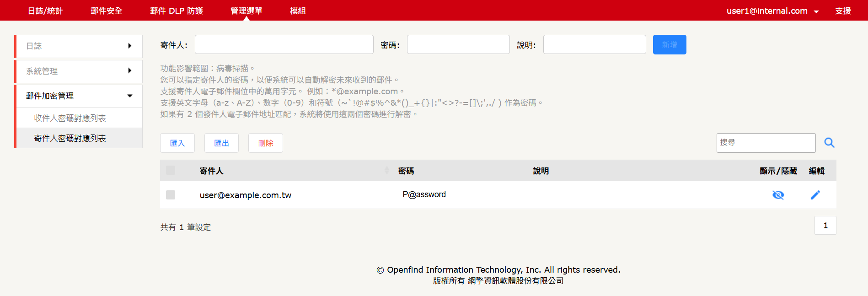The height and width of the screenshot is (296, 868).
Task: Click the user@example.com.tw sender cell
Action: click(x=246, y=195)
